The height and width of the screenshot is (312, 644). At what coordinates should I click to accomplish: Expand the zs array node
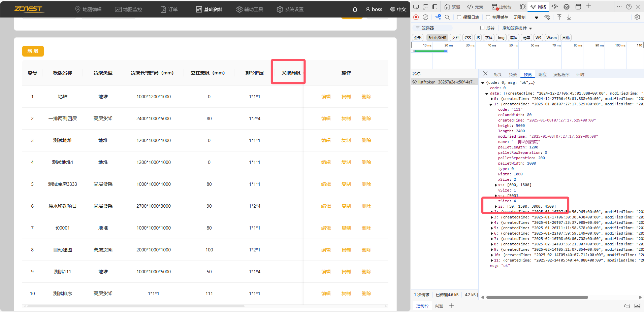[x=496, y=207]
